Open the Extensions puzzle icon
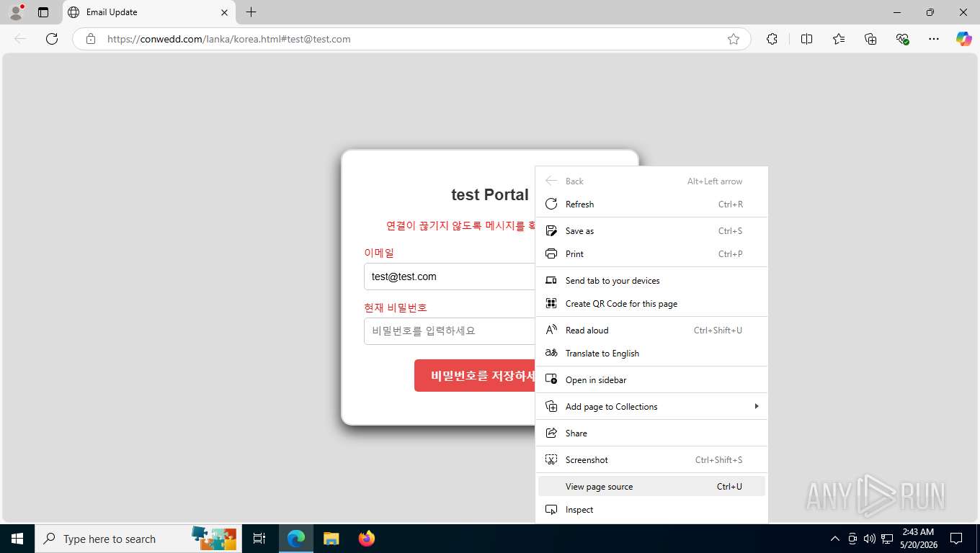 coord(772,39)
